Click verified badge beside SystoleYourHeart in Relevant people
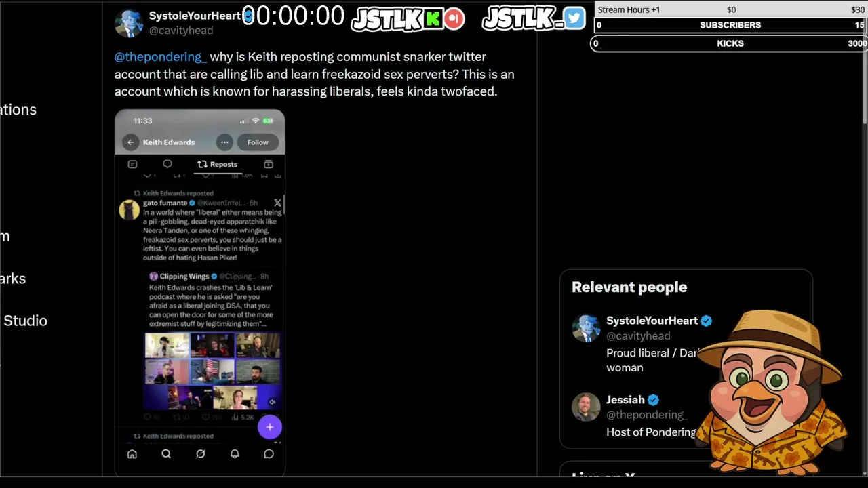Screen dimensions: 868x488 (706, 321)
